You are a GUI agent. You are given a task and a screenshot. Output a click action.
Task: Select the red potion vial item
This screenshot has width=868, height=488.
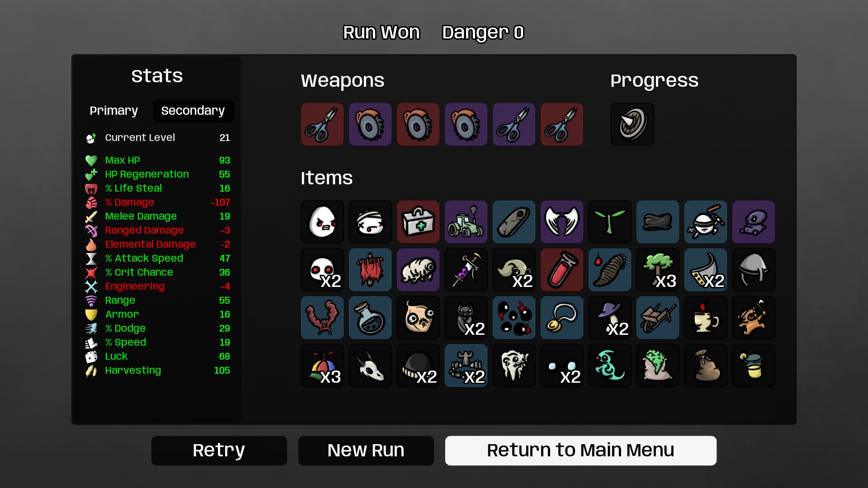point(562,270)
